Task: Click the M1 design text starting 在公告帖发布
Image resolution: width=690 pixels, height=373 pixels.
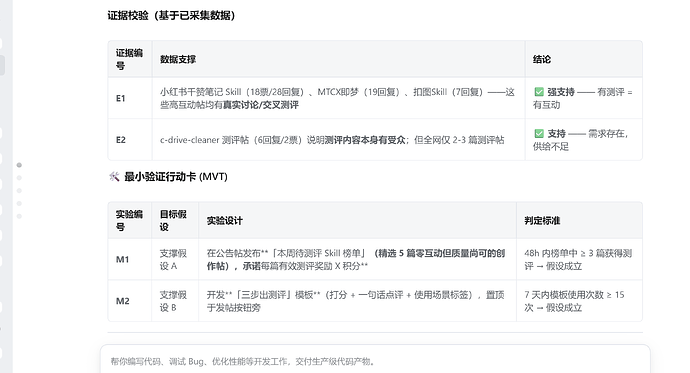Action: tap(356, 260)
